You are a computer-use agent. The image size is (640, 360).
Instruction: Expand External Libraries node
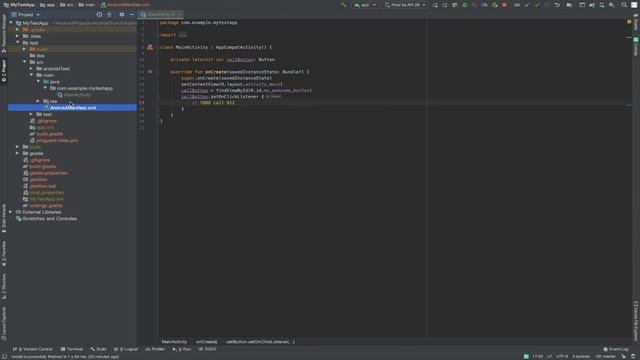(11, 212)
